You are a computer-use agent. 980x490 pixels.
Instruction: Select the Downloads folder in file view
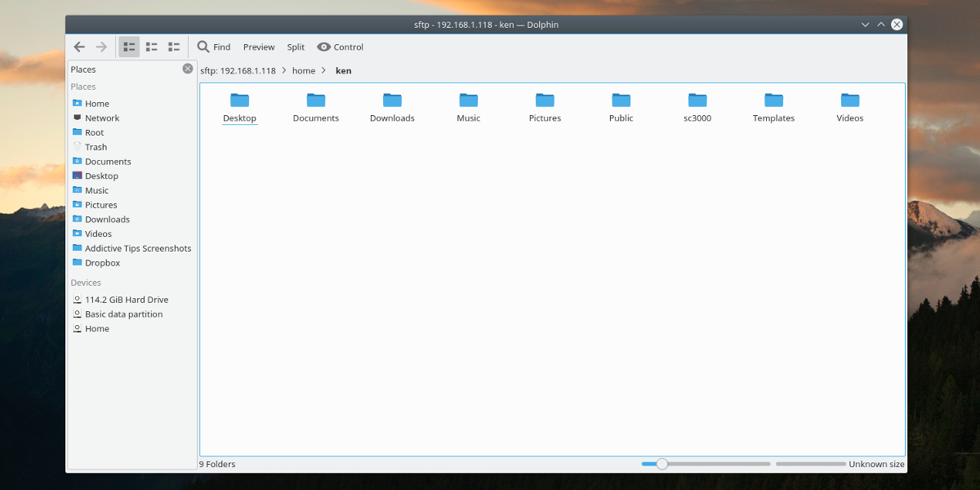pos(392,100)
